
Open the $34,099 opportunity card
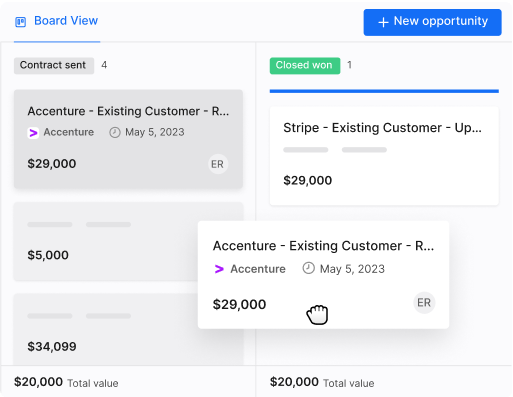tap(105, 330)
